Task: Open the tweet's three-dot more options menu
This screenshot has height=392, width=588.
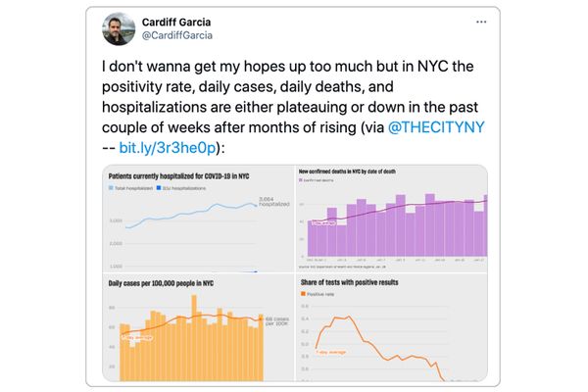Action: pyautogui.click(x=480, y=22)
